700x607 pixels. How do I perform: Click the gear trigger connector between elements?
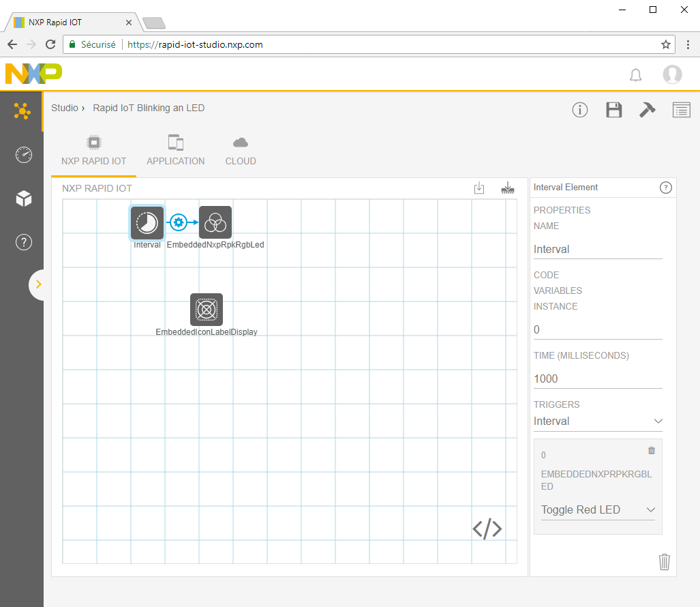179,222
